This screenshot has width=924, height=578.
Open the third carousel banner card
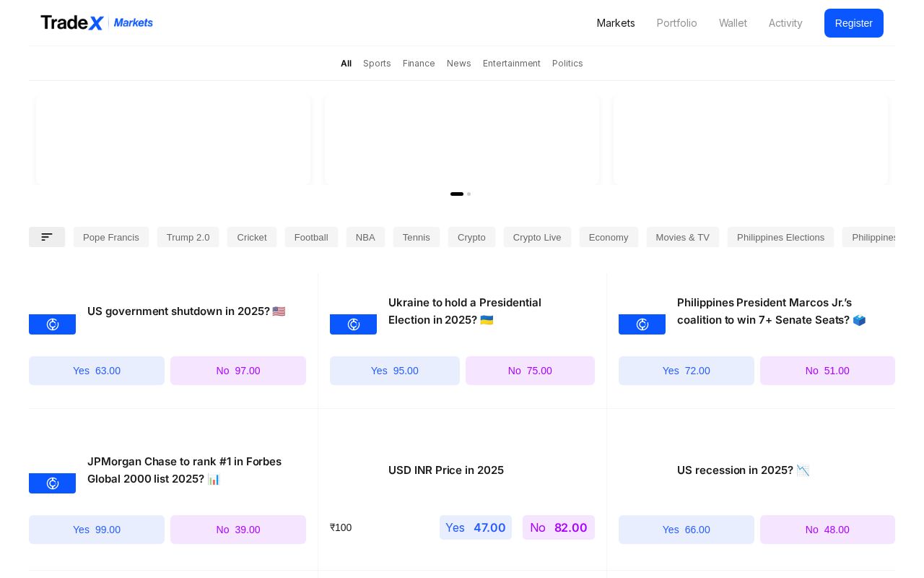click(x=751, y=140)
